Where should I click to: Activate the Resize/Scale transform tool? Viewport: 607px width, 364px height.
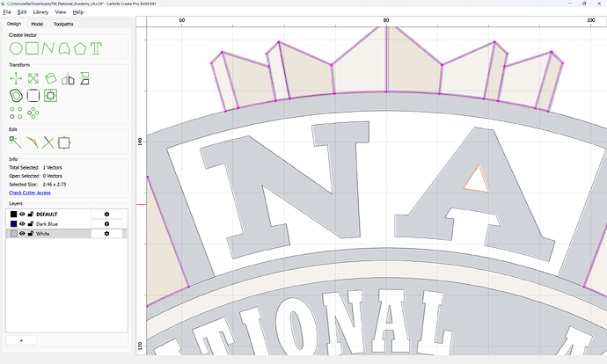[33, 78]
